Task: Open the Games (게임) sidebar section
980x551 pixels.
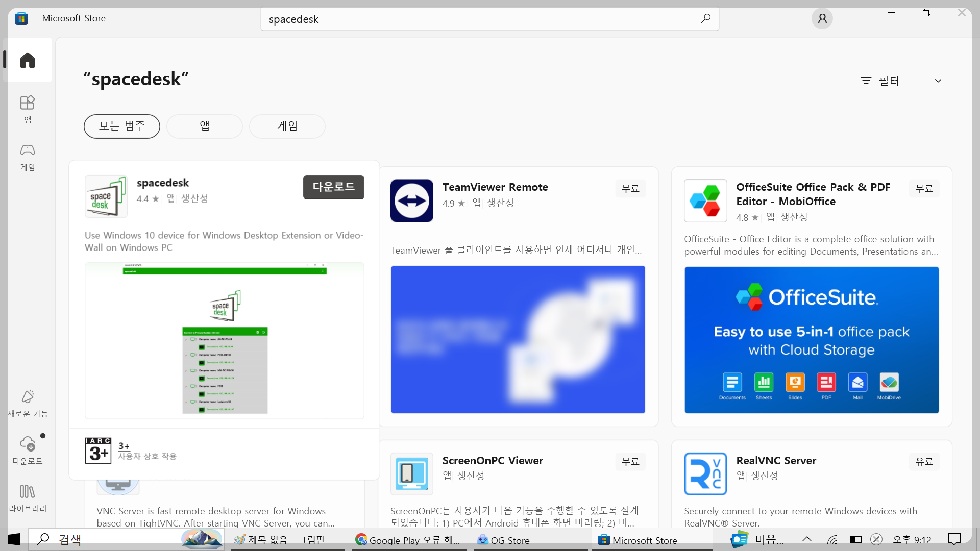Action: coord(28,157)
